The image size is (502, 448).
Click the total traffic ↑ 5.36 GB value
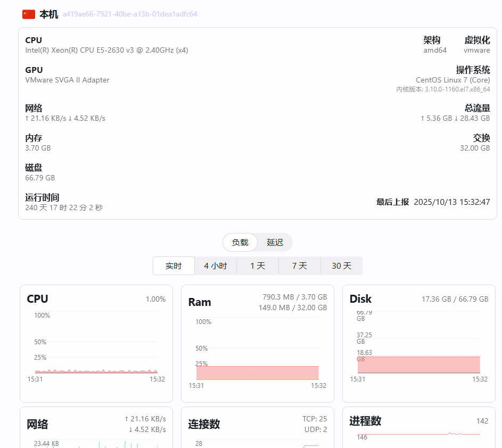(x=436, y=119)
